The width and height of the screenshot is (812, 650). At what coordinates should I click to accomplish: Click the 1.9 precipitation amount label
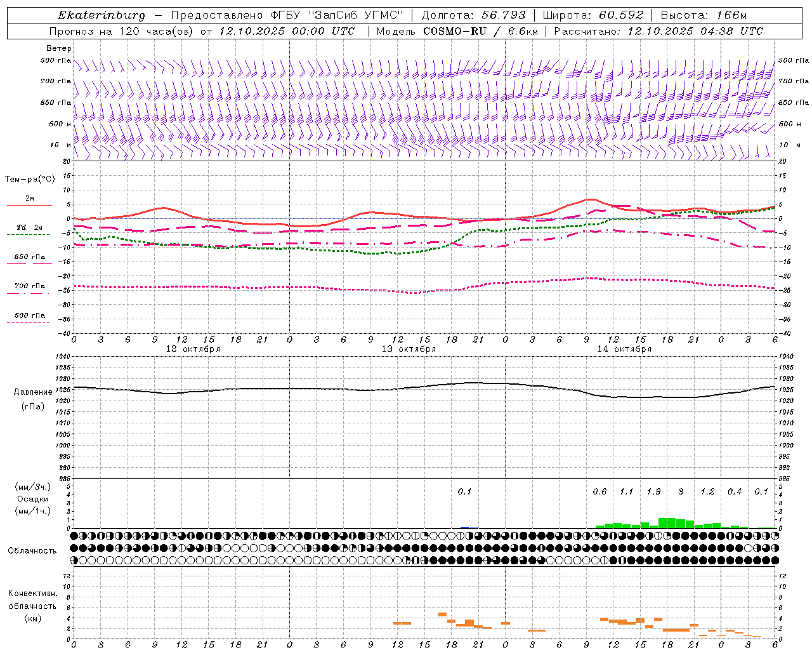653,491
